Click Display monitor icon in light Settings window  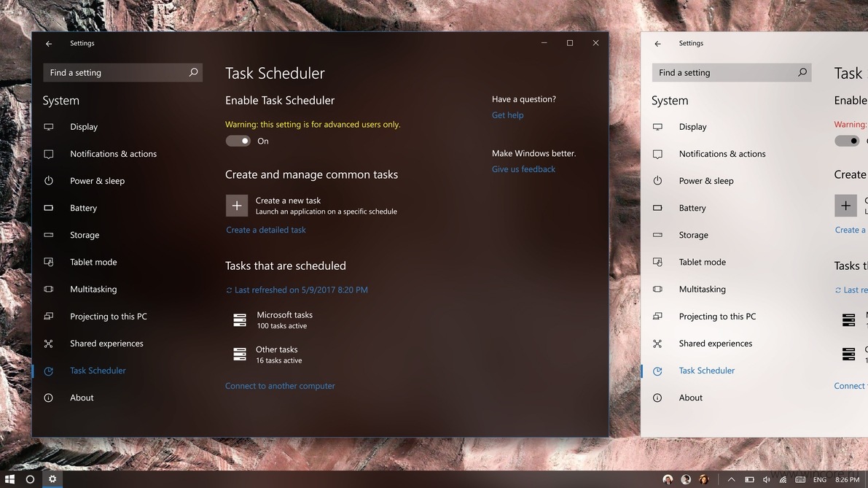point(657,127)
